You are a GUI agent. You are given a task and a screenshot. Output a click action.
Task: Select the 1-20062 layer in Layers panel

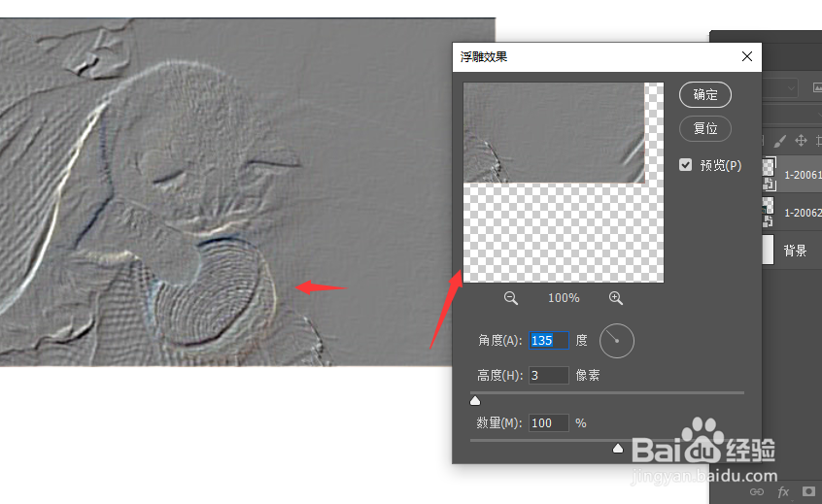pos(792,212)
